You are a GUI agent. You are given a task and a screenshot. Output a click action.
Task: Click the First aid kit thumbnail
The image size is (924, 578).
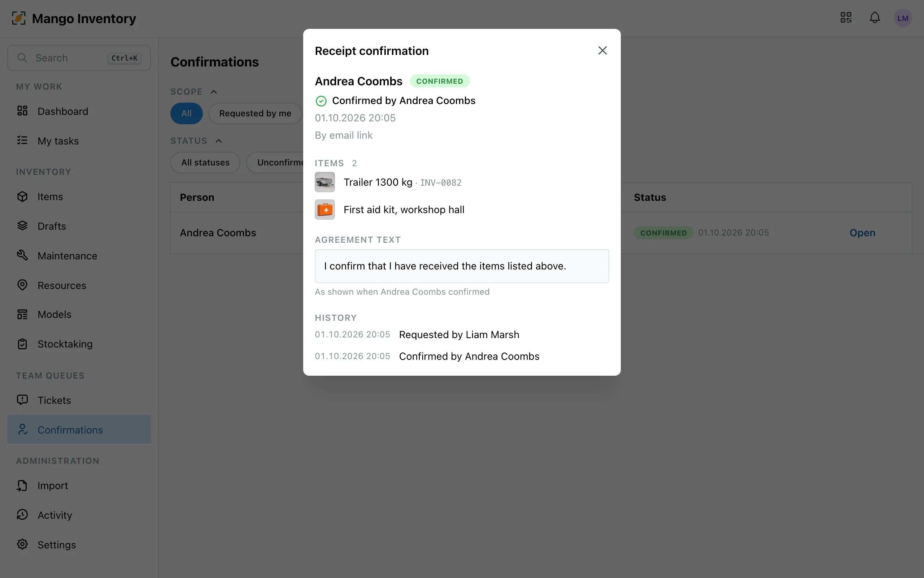[x=324, y=210]
